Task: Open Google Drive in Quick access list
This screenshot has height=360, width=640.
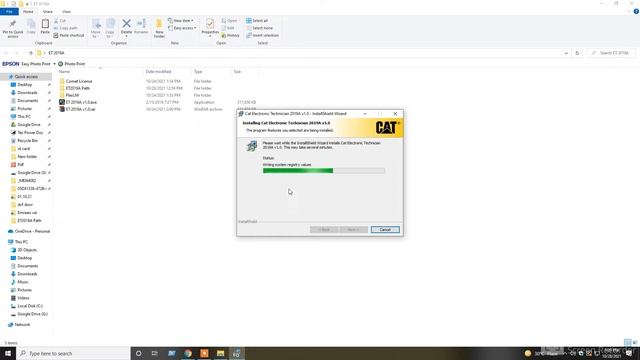Action: click(x=29, y=124)
